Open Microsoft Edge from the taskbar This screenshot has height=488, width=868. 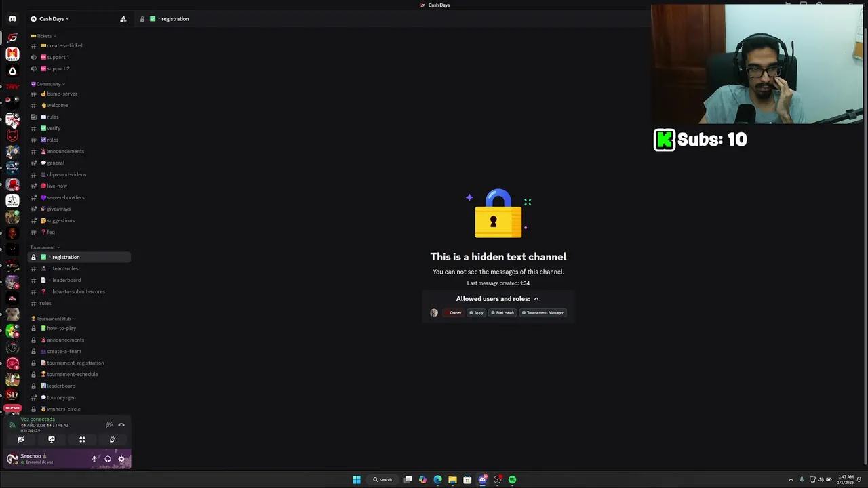click(437, 480)
